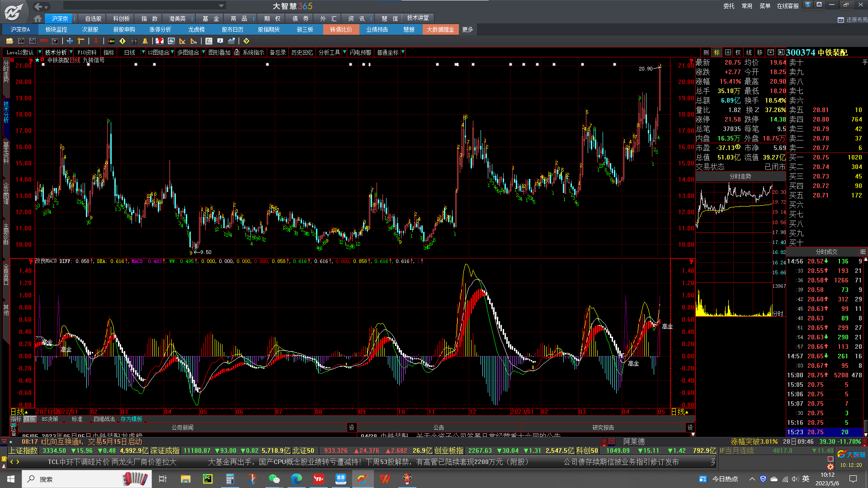Expand the 日线 period dropdown arrow
This screenshot has width=868, height=488.
[143, 52]
